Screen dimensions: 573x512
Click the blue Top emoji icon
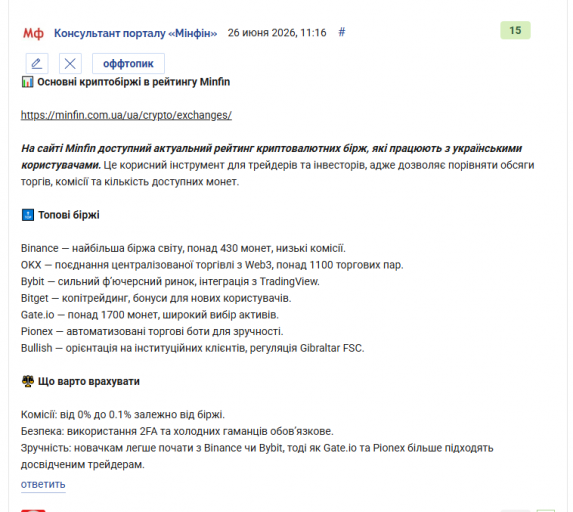click(28, 215)
